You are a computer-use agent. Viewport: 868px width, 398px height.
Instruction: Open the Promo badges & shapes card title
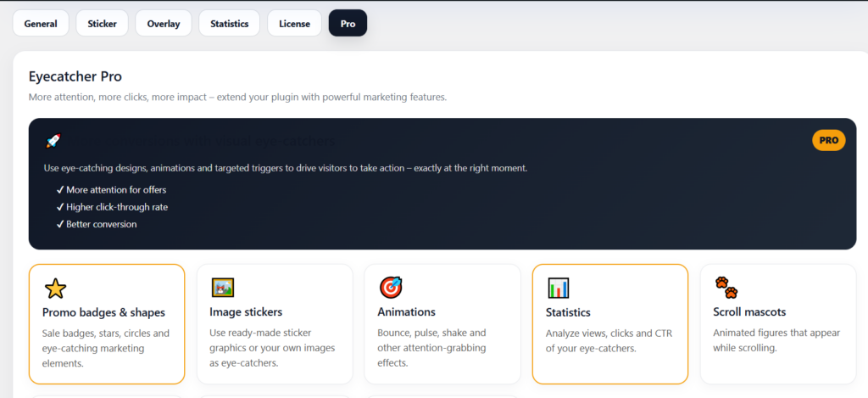103,312
